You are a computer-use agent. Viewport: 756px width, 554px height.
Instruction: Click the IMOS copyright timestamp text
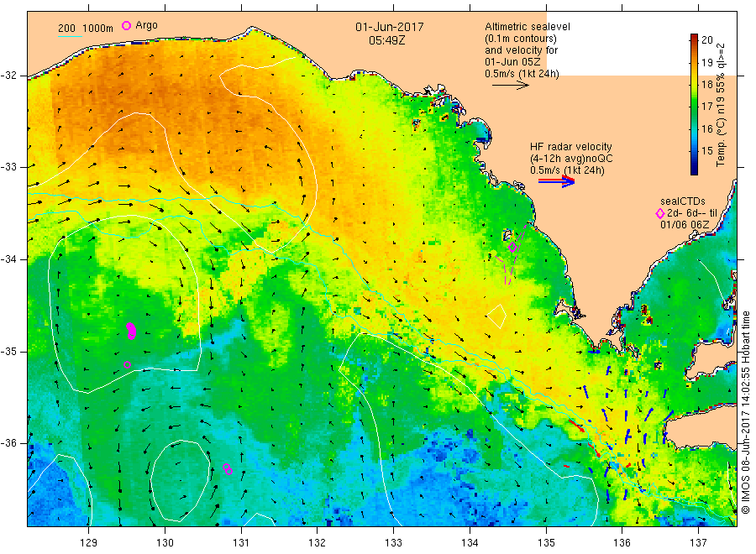tap(745, 413)
